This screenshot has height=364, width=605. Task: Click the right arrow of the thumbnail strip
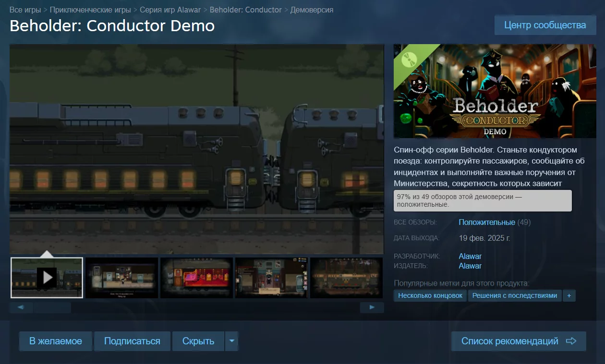(x=372, y=307)
